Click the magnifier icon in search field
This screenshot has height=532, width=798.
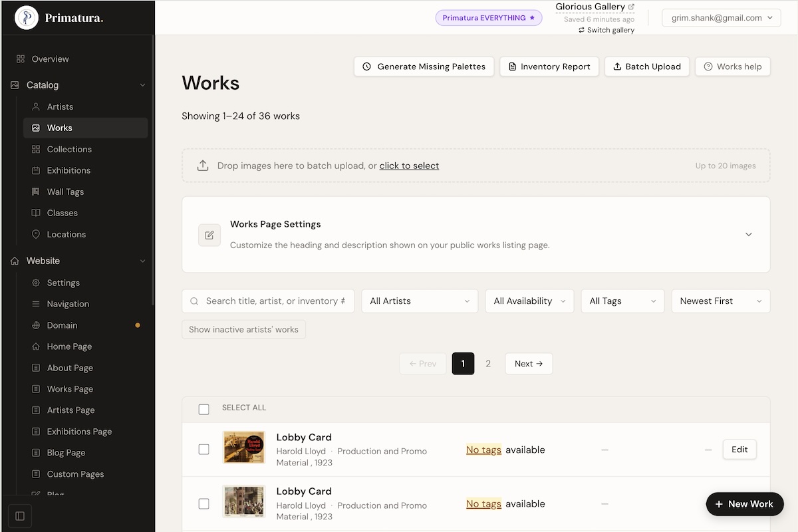coord(195,301)
